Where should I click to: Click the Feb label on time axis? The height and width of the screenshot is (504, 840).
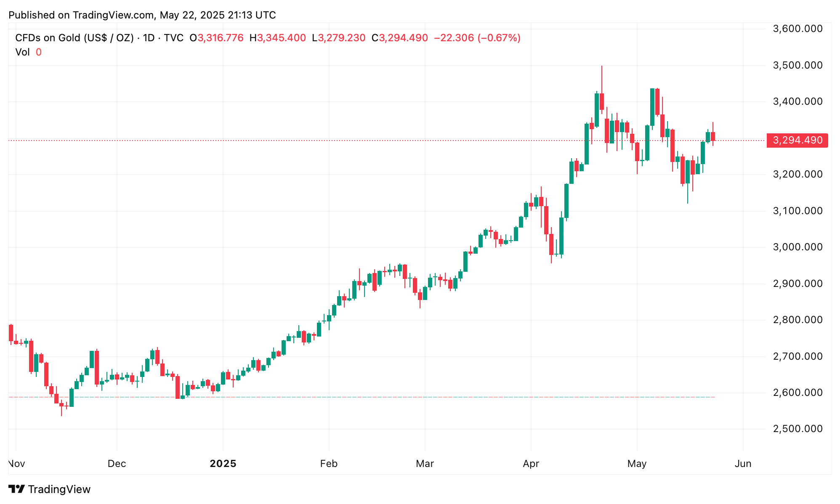pos(329,464)
